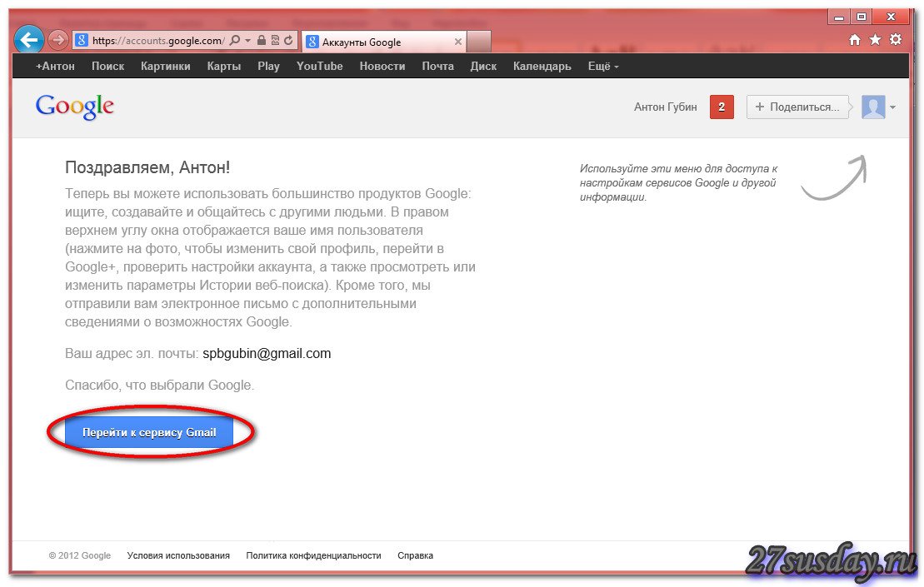Open Новости in the Google bar
This screenshot has height=587, width=924.
tap(382, 67)
